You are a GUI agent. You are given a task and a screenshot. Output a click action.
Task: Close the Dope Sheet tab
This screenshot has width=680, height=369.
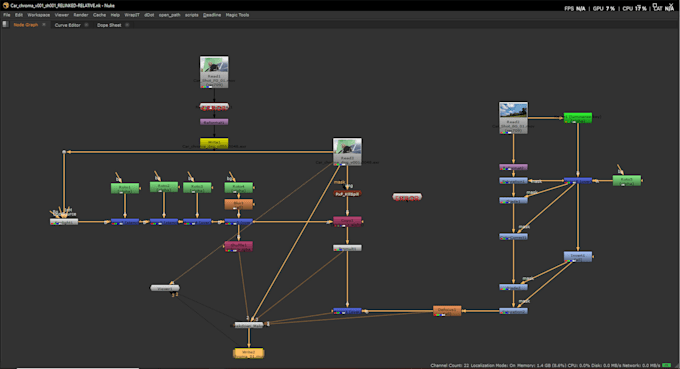pos(127,25)
